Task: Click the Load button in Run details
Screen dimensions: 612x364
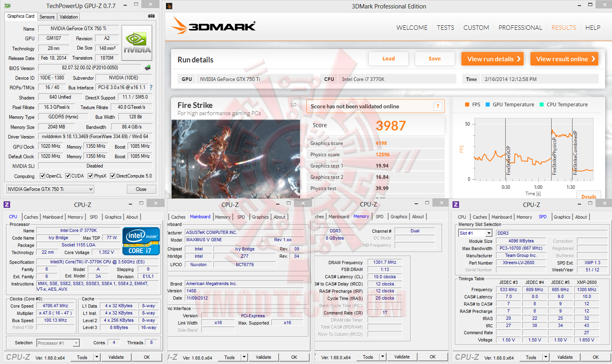Action: click(389, 59)
